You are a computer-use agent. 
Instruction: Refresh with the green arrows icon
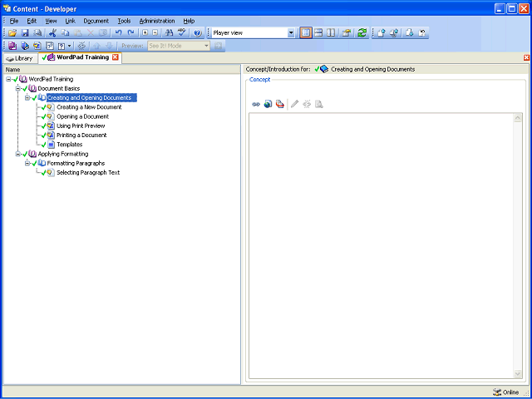tap(362, 33)
